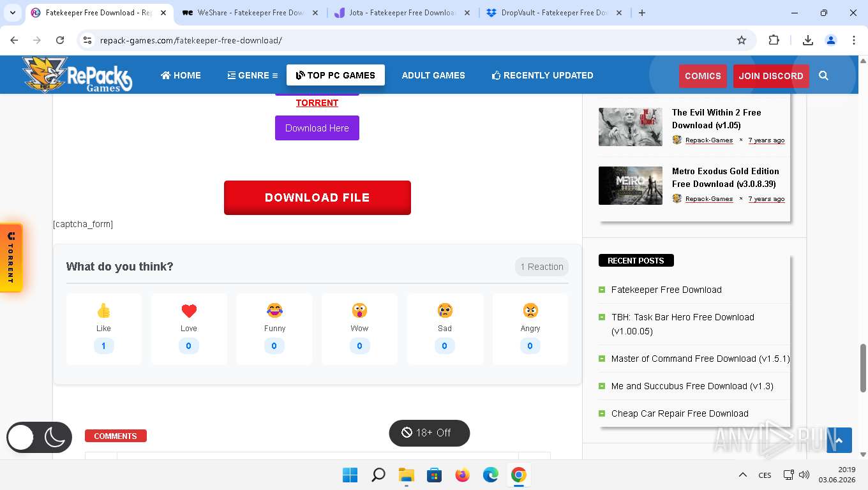Open taskbar search
The width and height of the screenshot is (868, 490).
tap(378, 475)
